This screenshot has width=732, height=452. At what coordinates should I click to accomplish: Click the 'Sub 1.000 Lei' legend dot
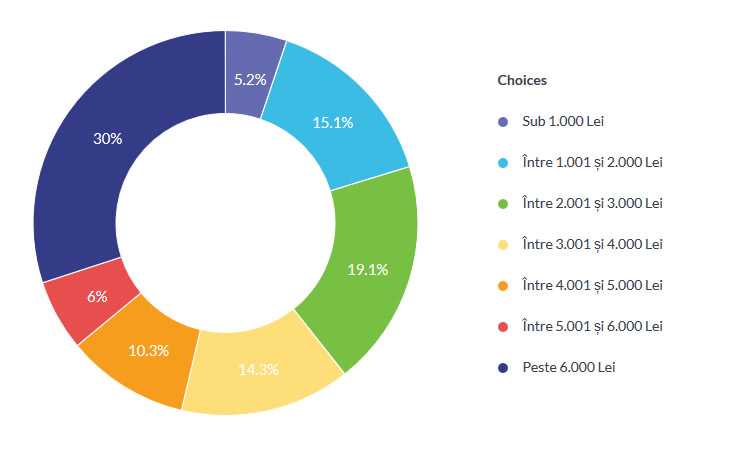click(503, 122)
